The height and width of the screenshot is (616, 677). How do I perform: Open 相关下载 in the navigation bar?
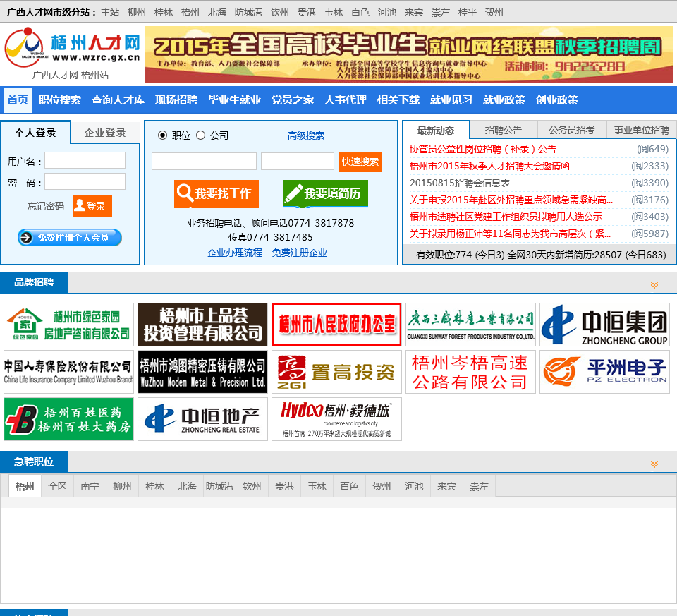[x=398, y=100]
